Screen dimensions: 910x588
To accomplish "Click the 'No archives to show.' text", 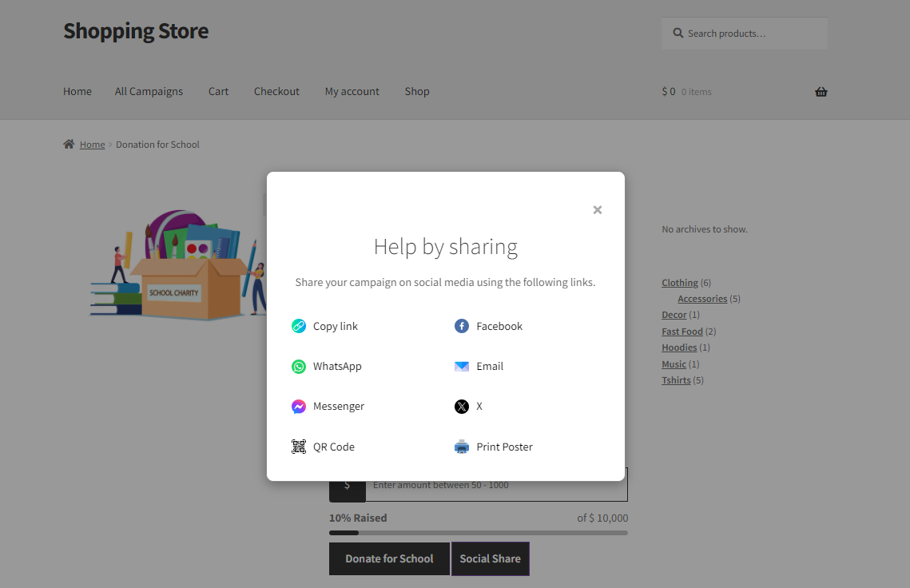I will tap(705, 229).
